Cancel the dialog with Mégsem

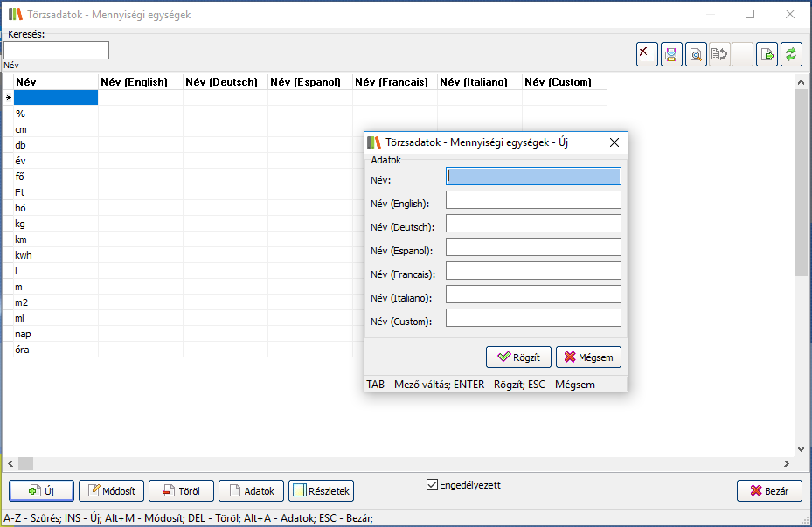588,357
